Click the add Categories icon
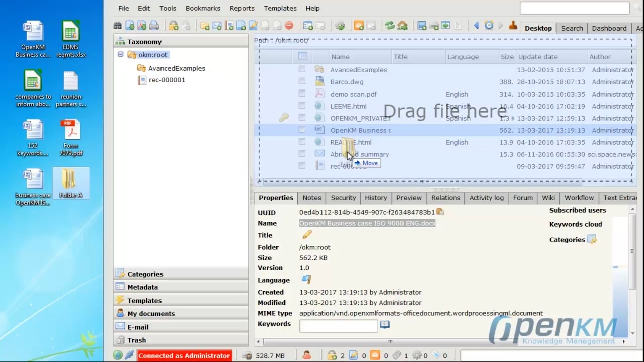 pyautogui.click(x=592, y=239)
